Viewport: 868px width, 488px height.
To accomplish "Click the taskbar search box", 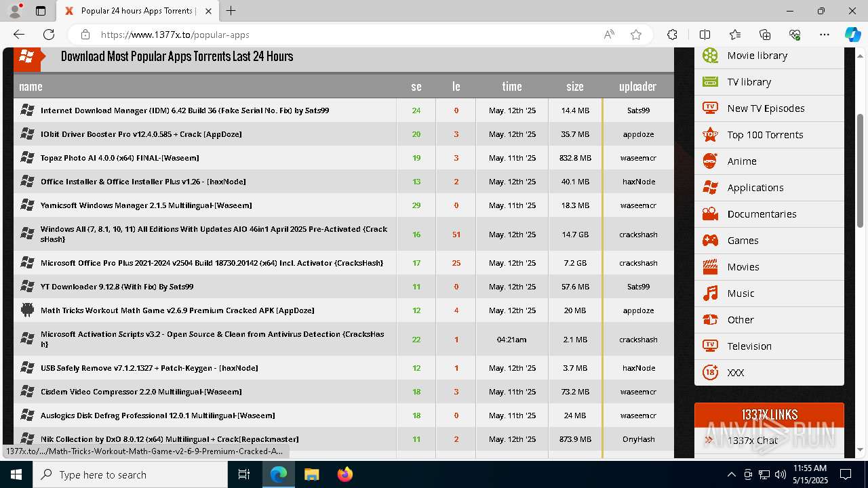I will pyautogui.click(x=130, y=474).
